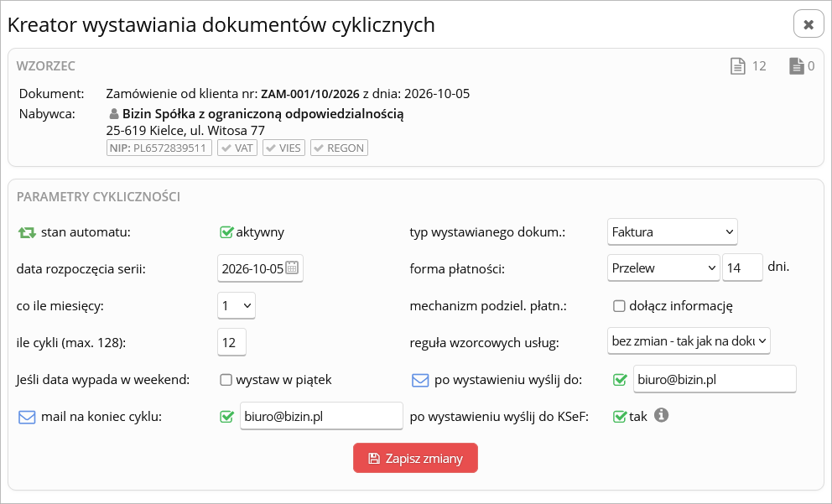Screen dimensions: 832x504
Task: Open the Przelew payment form dropdown
Action: tap(663, 268)
